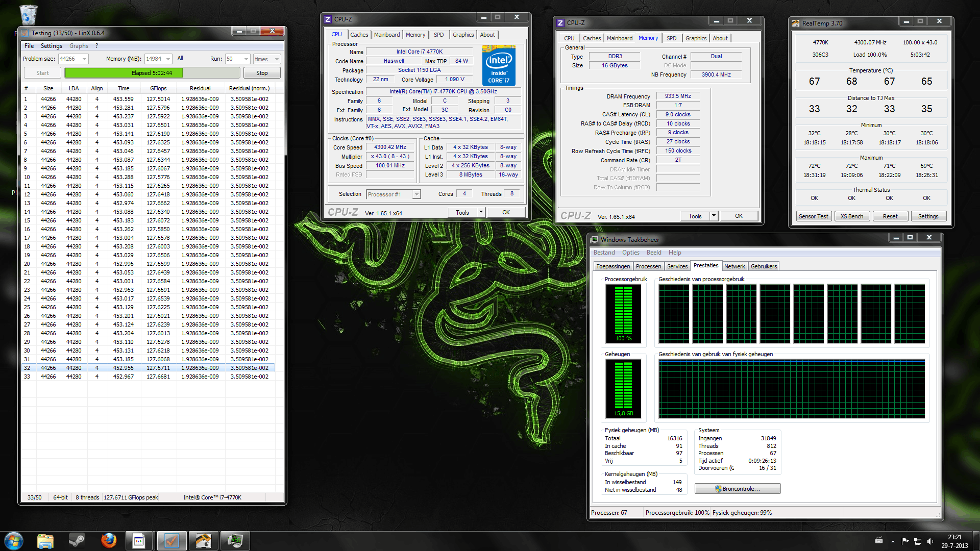Image resolution: width=980 pixels, height=551 pixels.
Task: Switch to RealTemp thermometer taskbar button
Action: tap(203, 541)
